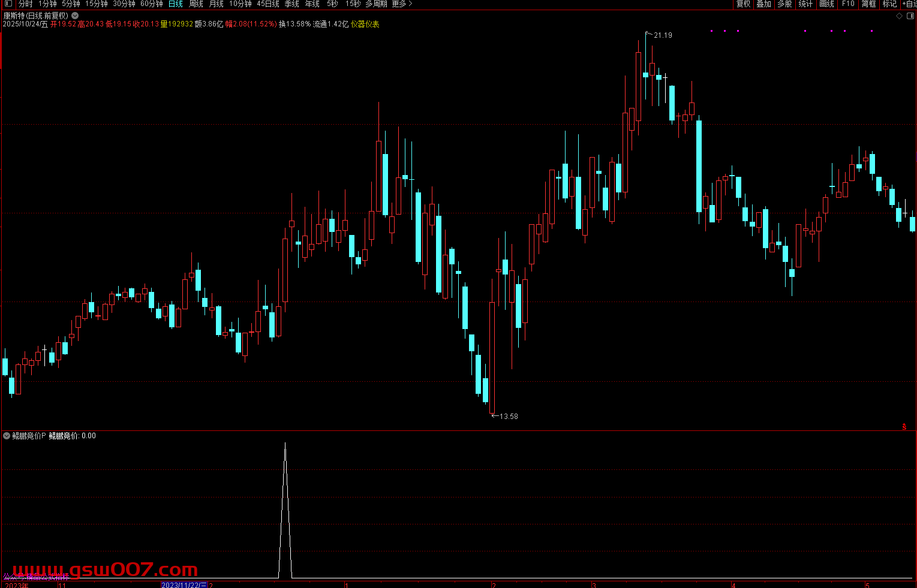
Task: Expand 更多 for more period options
Action: [402, 4]
